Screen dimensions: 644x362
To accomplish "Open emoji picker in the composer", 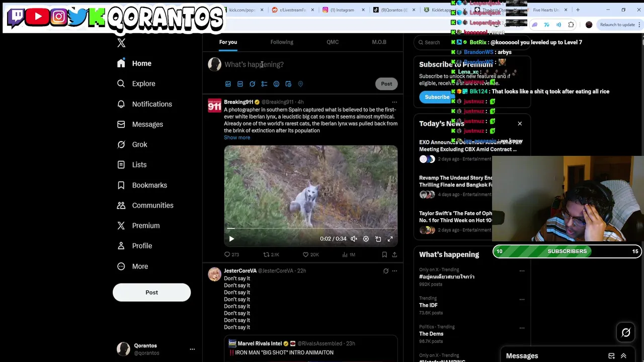I will click(276, 84).
